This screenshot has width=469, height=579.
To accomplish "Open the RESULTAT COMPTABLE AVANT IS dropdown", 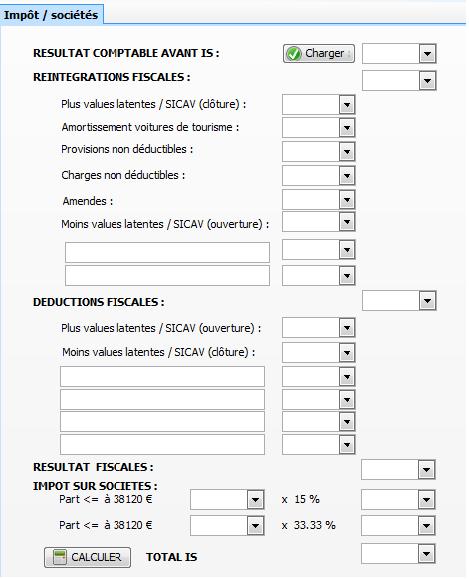I will [427, 54].
